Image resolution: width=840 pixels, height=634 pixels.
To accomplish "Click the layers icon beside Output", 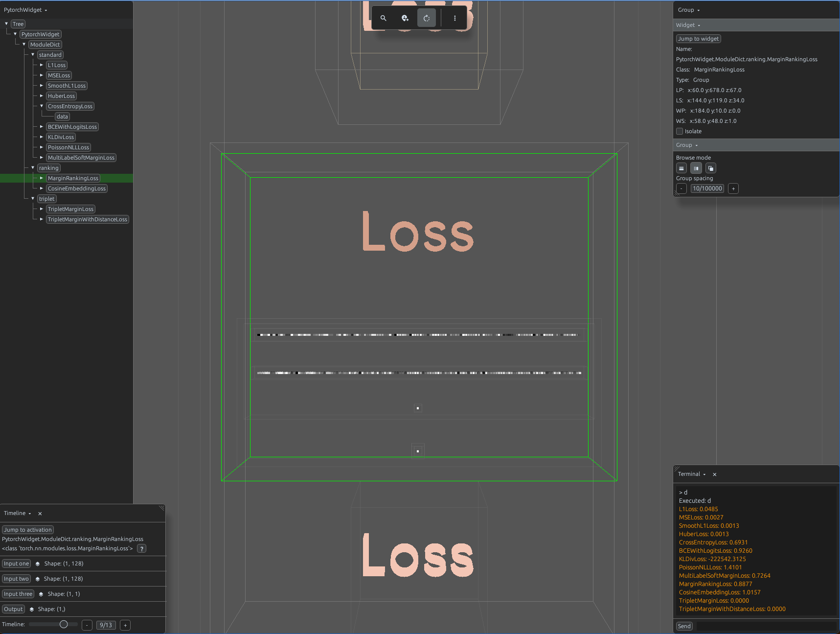I will (32, 610).
